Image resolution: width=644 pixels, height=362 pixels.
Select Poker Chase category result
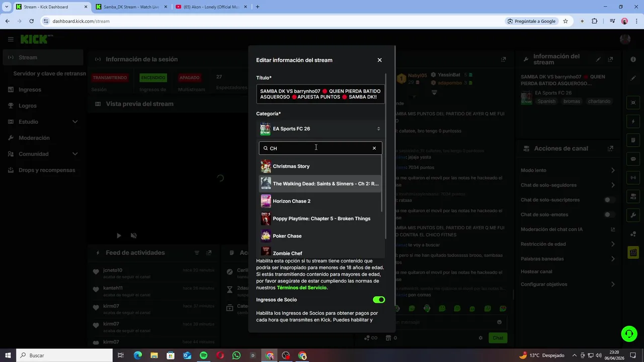320,236
